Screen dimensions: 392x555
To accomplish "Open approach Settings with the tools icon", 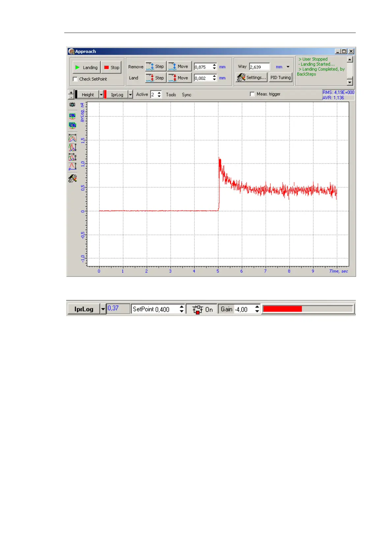I will point(251,77).
